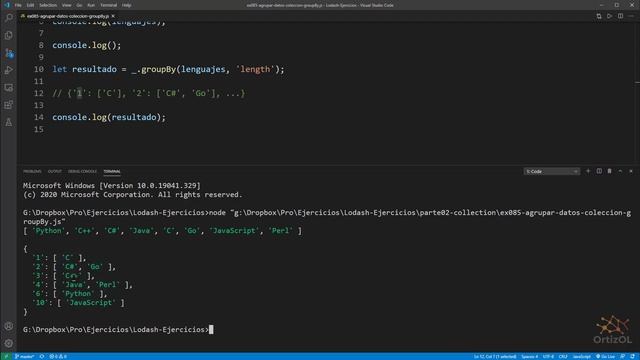Click the comment text on line 12

tap(149, 93)
